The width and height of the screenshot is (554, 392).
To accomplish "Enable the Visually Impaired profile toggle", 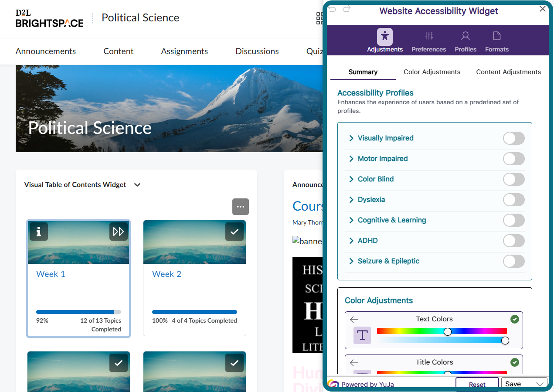I will 514,138.
